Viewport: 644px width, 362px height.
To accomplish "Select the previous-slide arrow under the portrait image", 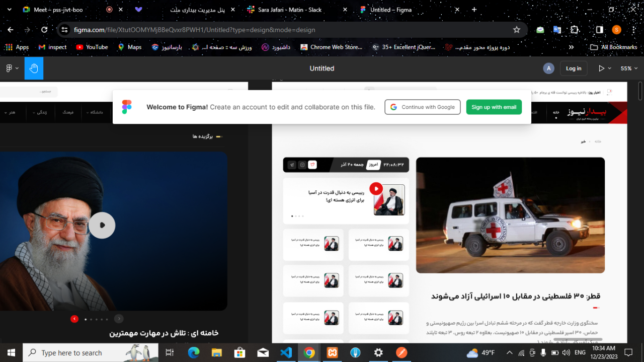I will (x=74, y=319).
